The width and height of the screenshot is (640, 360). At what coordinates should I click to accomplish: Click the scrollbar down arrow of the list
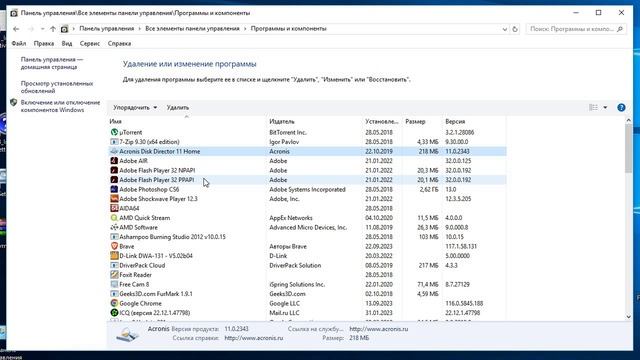628,317
